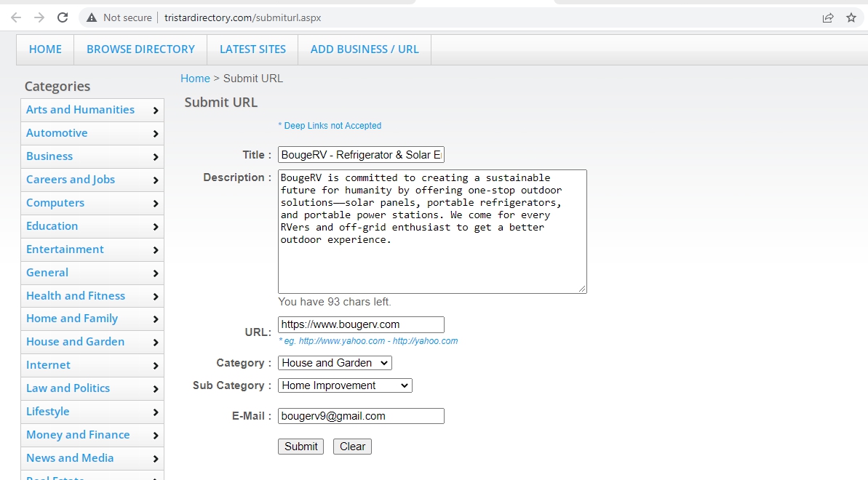This screenshot has height=480, width=868.
Task: Open the Computers category link
Action: click(x=55, y=203)
